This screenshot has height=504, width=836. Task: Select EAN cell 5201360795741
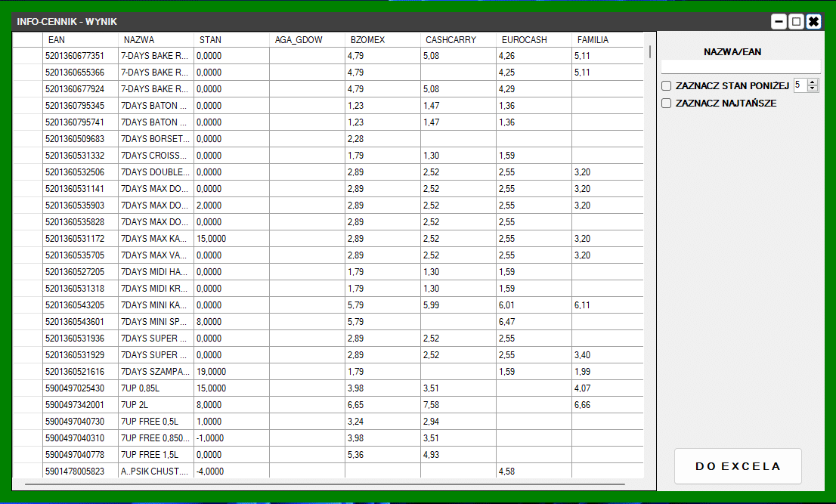click(80, 122)
